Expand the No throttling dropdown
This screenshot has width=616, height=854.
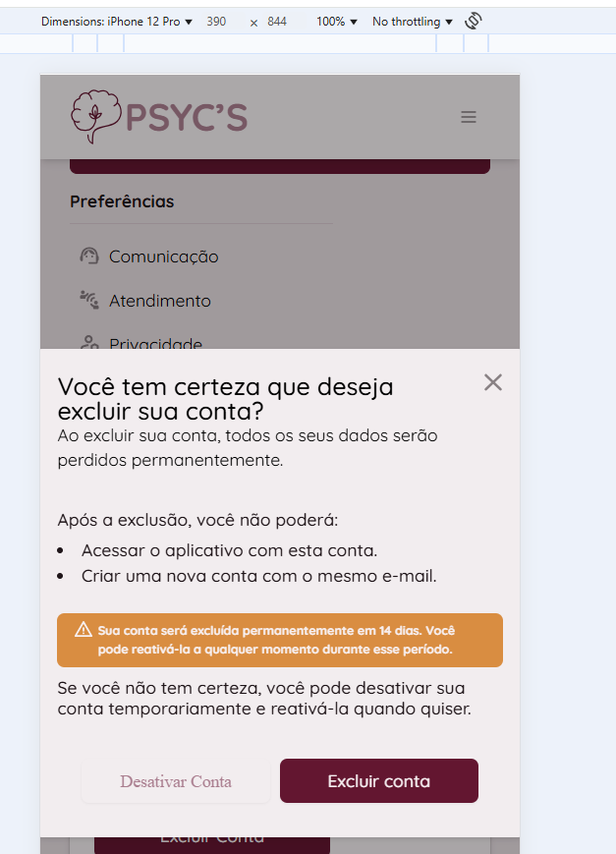(413, 22)
